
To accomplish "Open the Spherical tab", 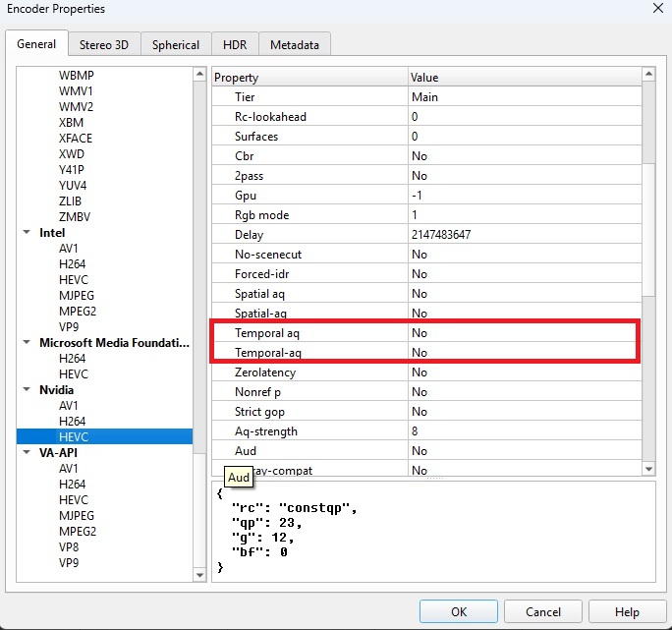I will click(176, 44).
